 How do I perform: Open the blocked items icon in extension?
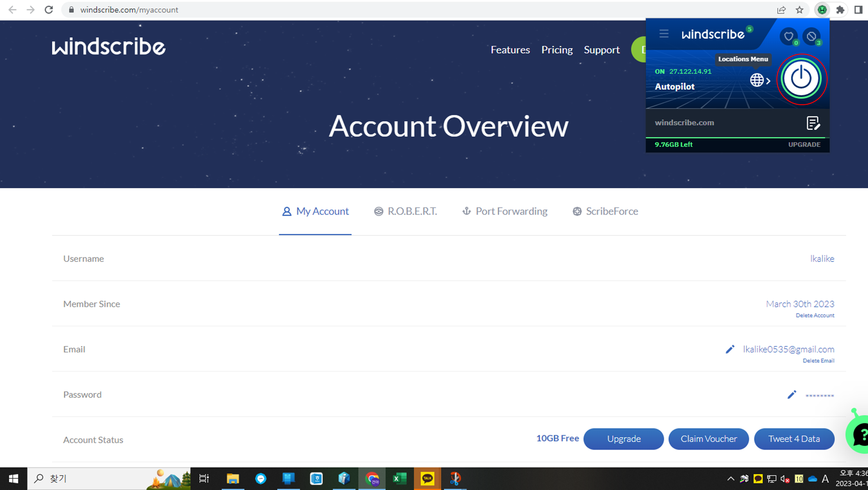tap(811, 36)
